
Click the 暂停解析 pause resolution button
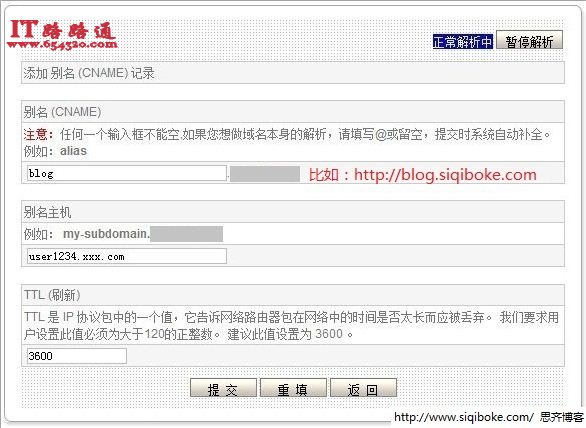529,41
